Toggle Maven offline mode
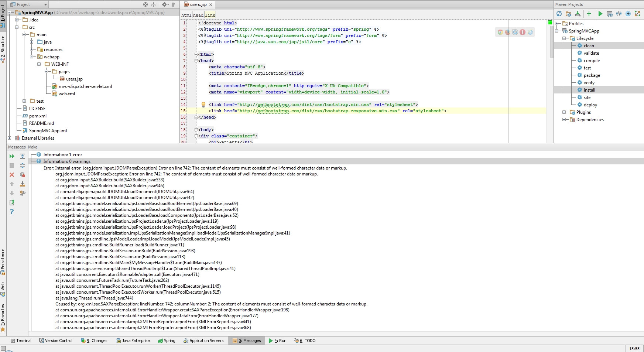Screen dimensions: 644x352 (x=619, y=14)
